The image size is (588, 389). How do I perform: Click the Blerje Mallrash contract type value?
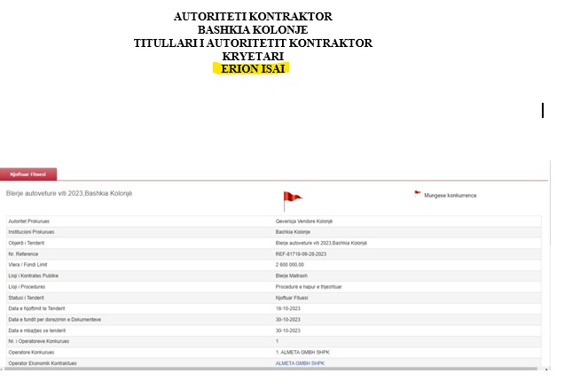294,276
